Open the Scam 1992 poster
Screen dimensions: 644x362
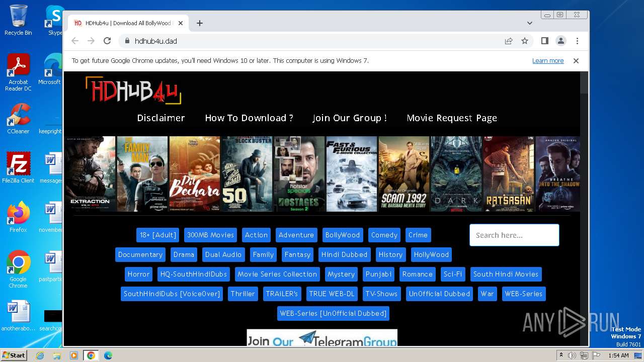[x=404, y=174]
